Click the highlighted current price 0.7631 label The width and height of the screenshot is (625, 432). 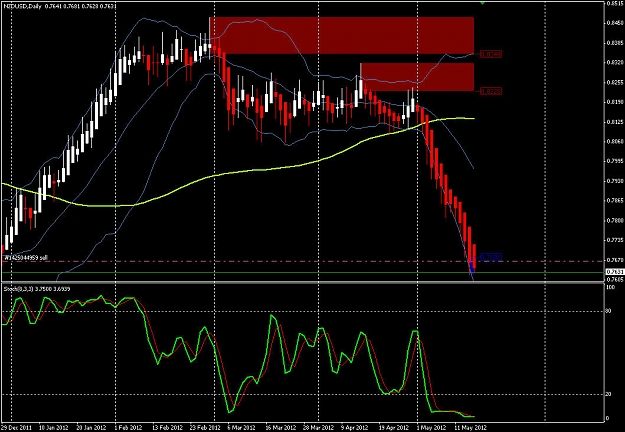click(x=615, y=272)
